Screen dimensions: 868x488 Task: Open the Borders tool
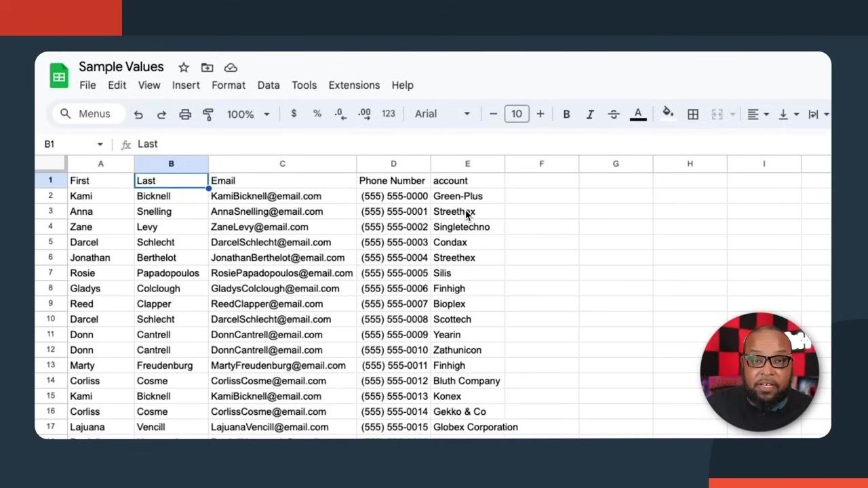click(x=693, y=115)
